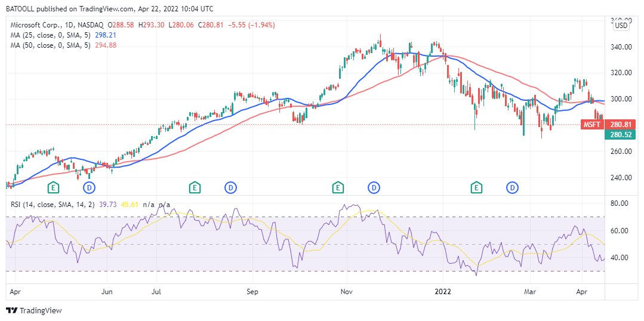This screenshot has width=644, height=321.
Task: Click the close price C280.81
Action: tap(210, 25)
